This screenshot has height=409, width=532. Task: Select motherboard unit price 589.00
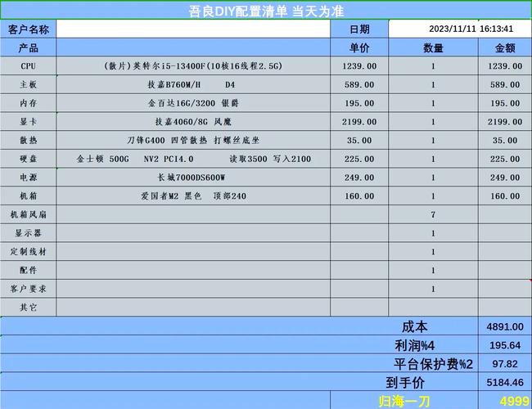pos(359,84)
